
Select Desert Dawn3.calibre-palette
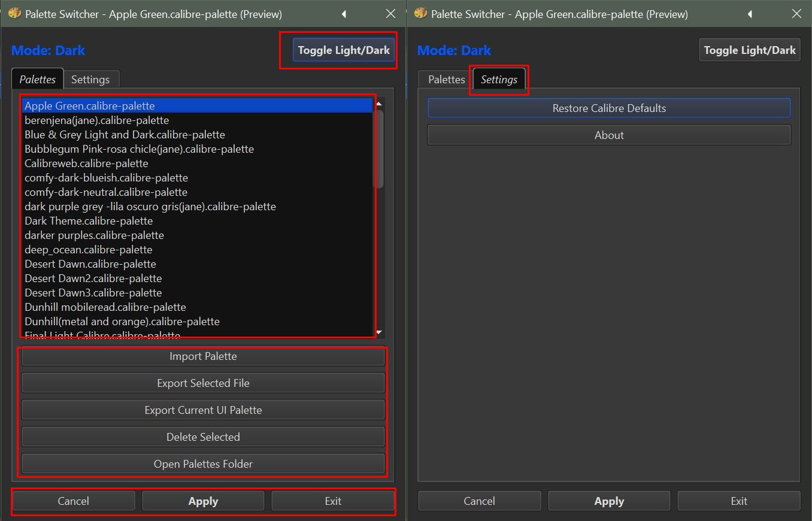[x=198, y=293]
